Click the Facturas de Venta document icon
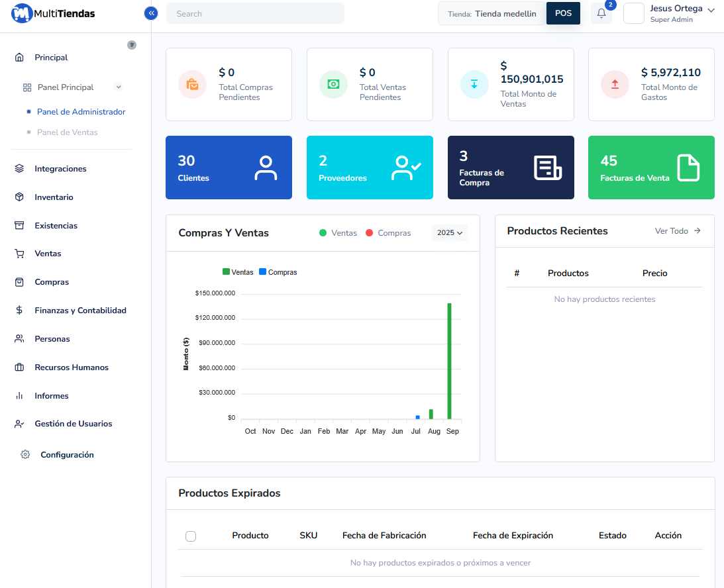The image size is (724, 588). [x=688, y=168]
